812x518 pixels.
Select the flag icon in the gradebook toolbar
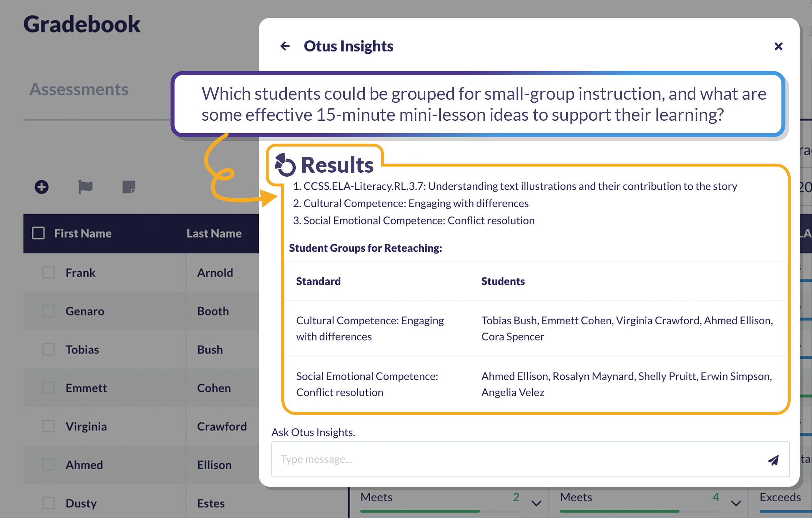85,187
